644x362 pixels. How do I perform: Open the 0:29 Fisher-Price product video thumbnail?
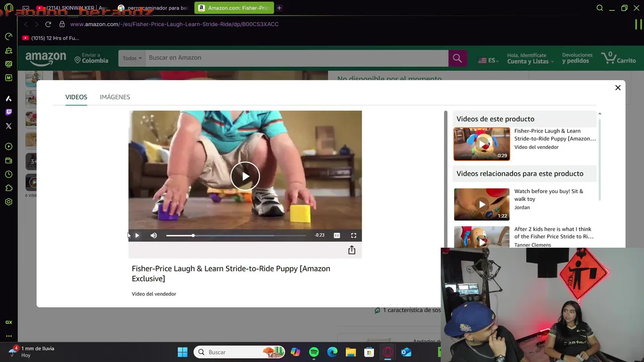[x=481, y=144]
